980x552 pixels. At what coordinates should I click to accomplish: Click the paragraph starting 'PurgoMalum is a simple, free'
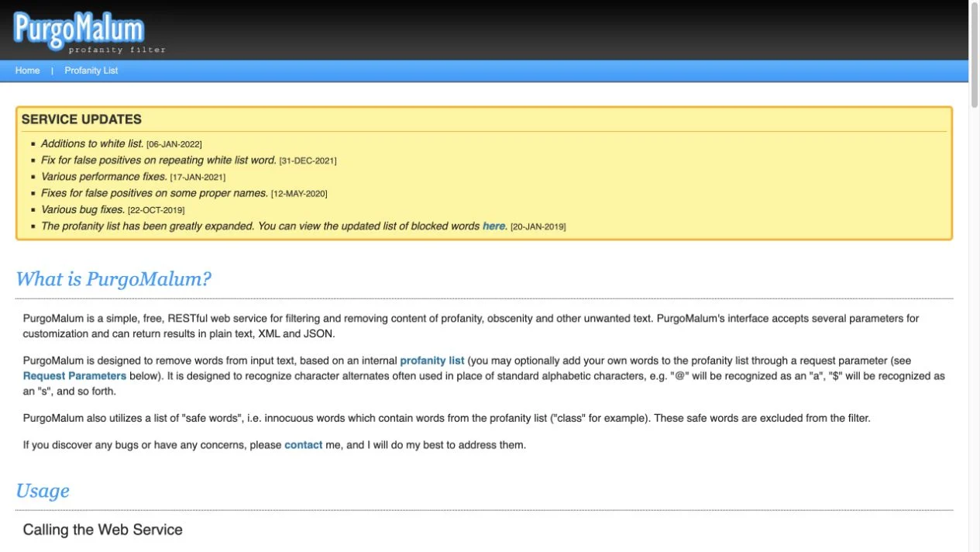point(471,326)
